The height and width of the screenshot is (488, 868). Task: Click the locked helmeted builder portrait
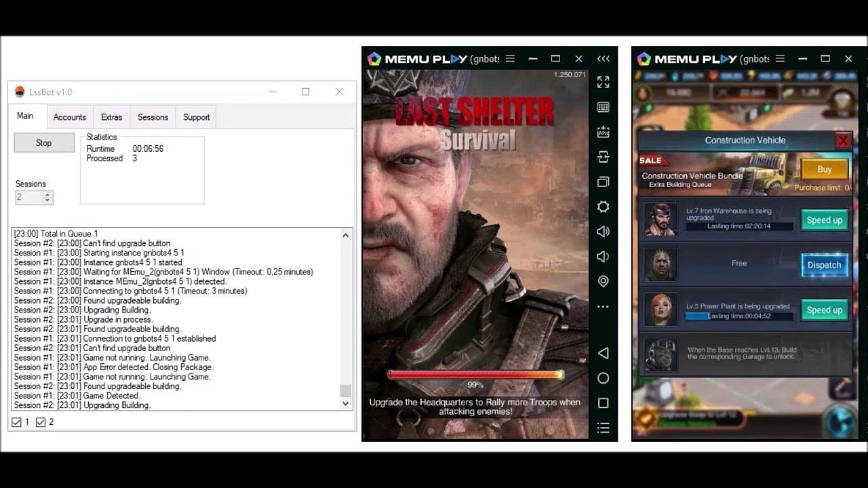pyautogui.click(x=660, y=354)
